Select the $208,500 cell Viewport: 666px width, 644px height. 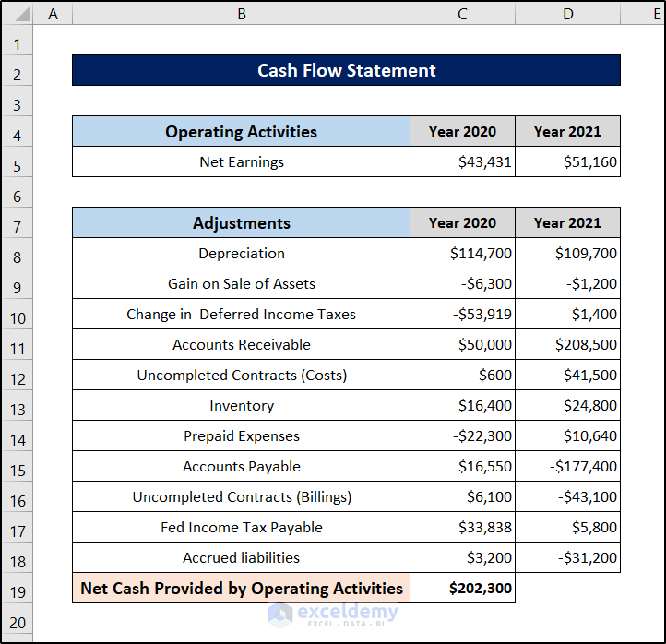tap(568, 344)
